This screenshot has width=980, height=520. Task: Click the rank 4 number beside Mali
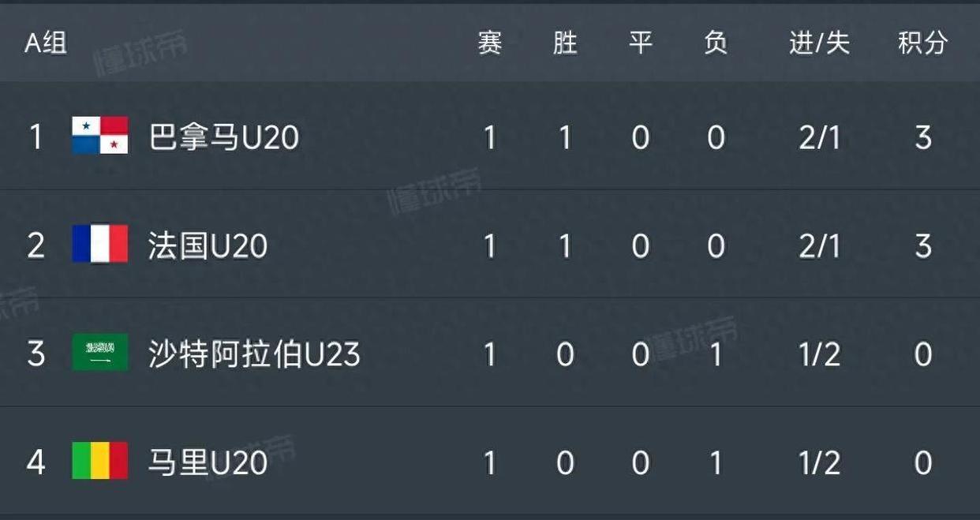36,462
